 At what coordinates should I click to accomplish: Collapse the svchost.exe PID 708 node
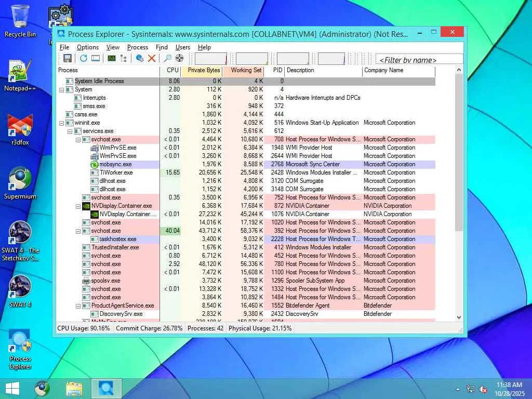tap(78, 140)
